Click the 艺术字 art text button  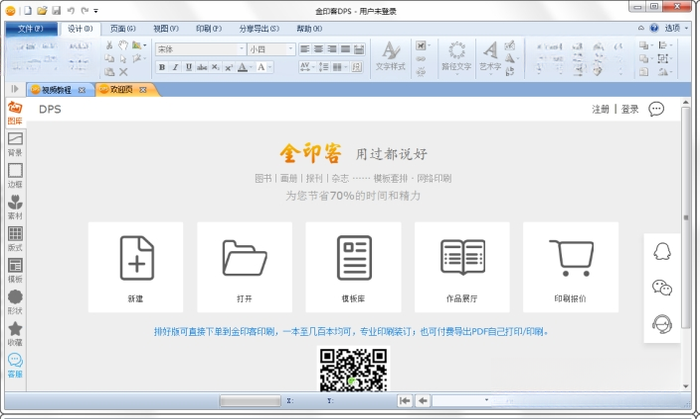(490, 57)
